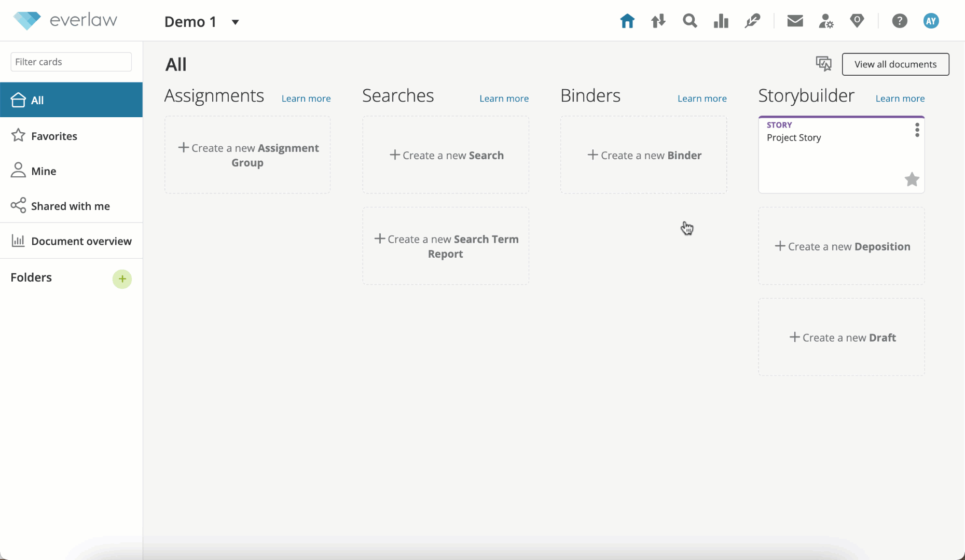This screenshot has height=560, width=965.
Task: Open the shield badge icon in the top bar
Action: pos(857,21)
